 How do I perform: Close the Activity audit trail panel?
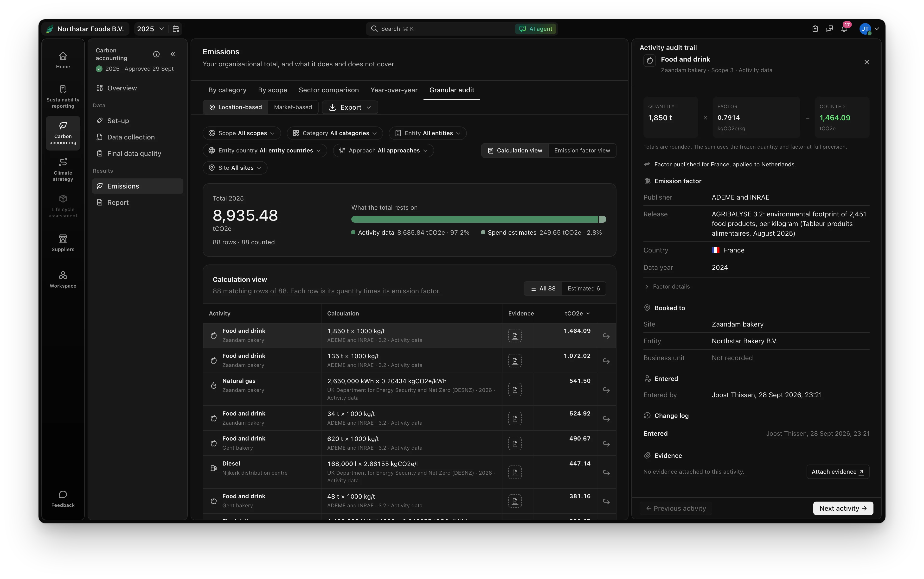[x=866, y=62]
